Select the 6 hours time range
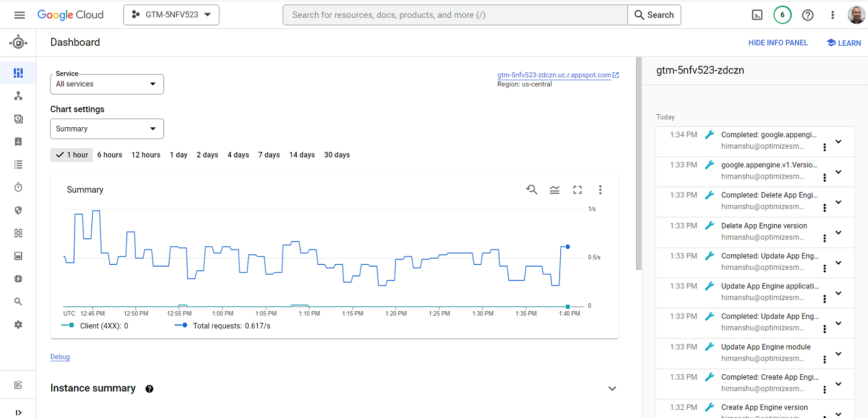868x418 pixels. 110,155
